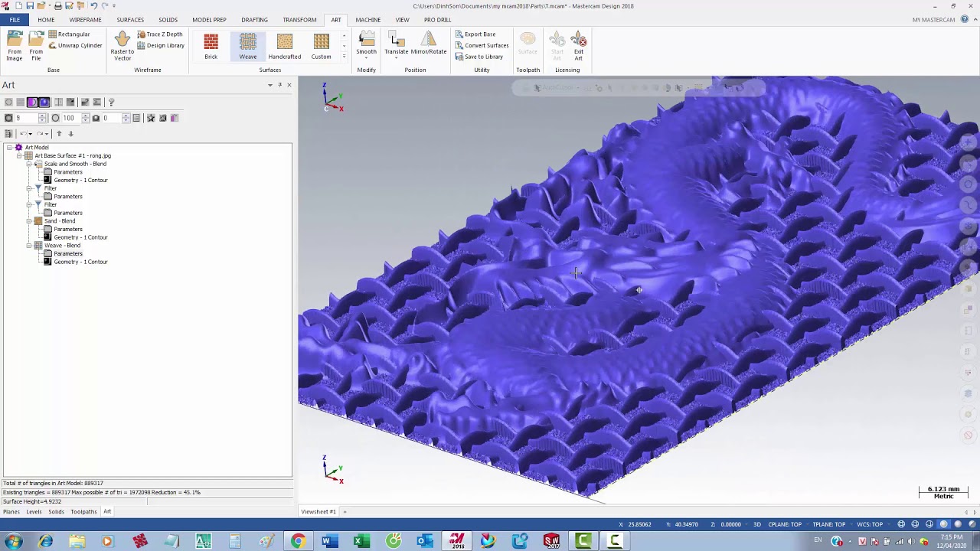Select Unwrap Cylinder tool
The image size is (980, 551).
pyautogui.click(x=75, y=46)
